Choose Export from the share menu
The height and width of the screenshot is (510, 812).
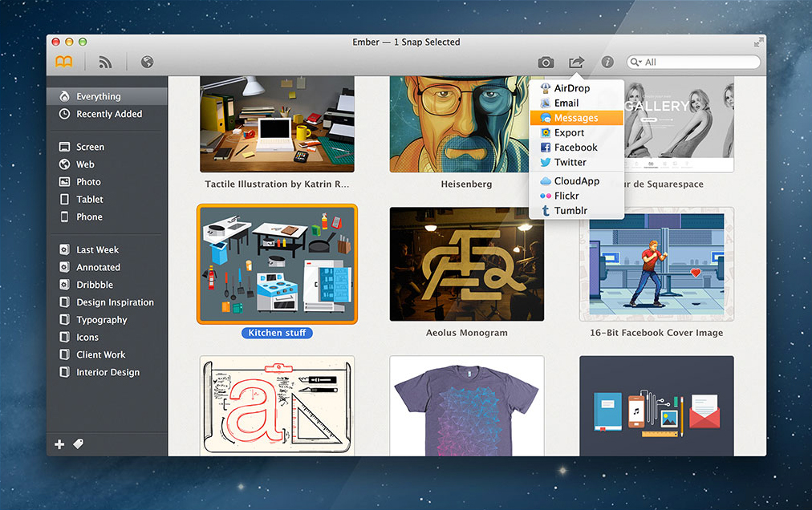click(576, 133)
